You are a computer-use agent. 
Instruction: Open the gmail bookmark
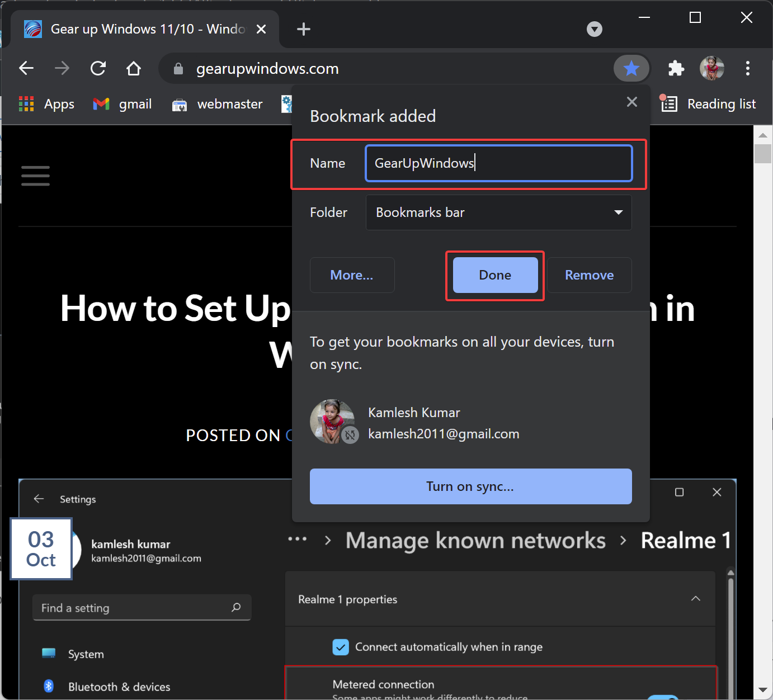click(122, 104)
